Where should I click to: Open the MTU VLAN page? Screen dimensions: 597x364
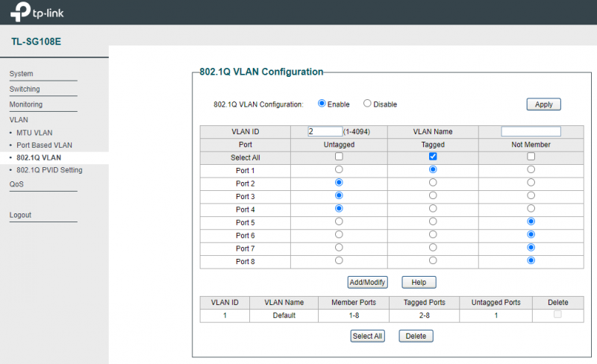(x=34, y=133)
